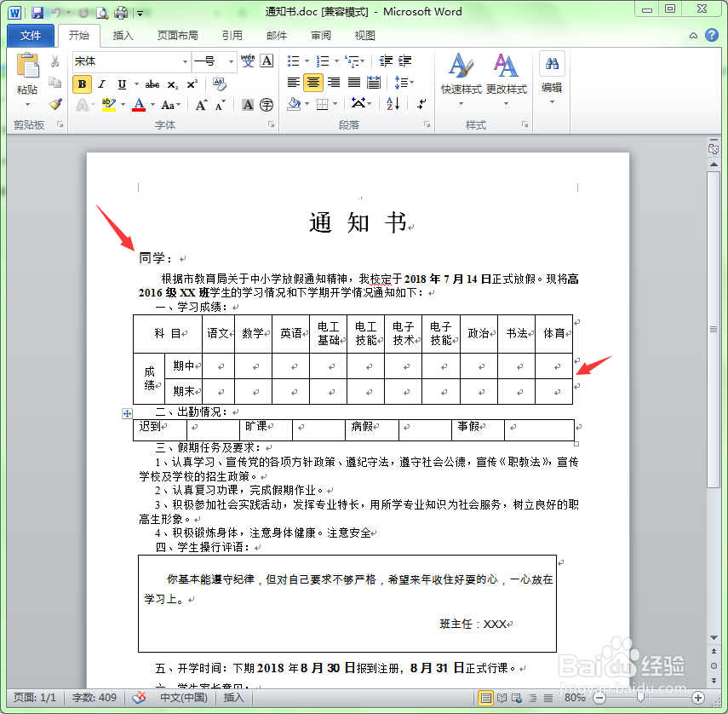Expand the Line Spacing dropdown
This screenshot has width=728, height=714.
pyautogui.click(x=404, y=83)
